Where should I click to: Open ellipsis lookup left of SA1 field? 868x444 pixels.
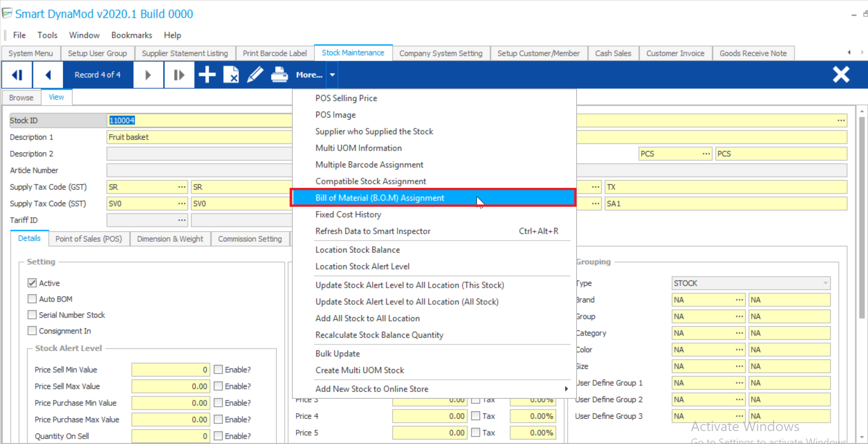coord(596,204)
